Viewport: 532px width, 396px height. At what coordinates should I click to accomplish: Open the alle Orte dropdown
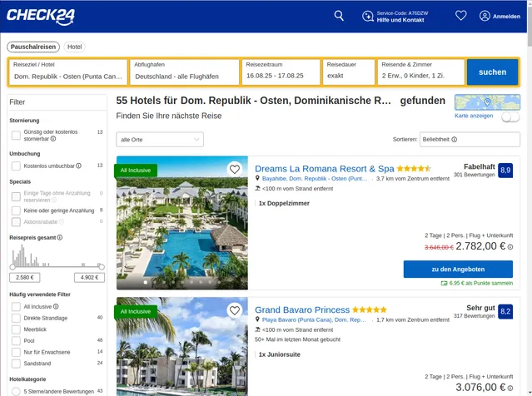coord(160,139)
